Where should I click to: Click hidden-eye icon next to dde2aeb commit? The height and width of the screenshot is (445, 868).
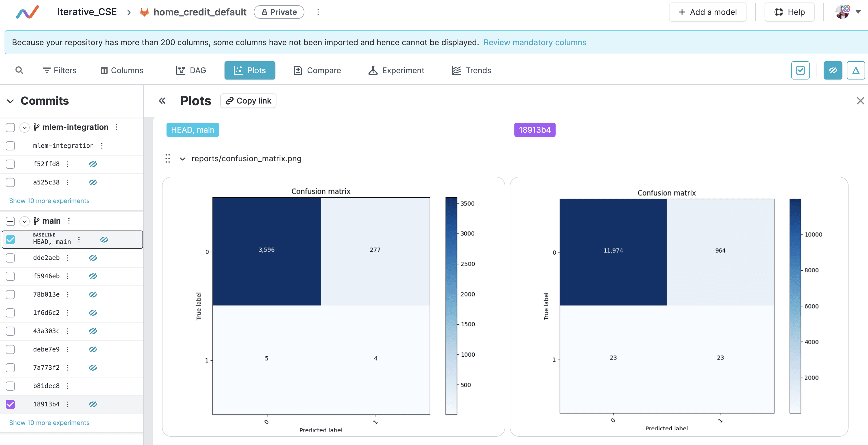click(93, 258)
